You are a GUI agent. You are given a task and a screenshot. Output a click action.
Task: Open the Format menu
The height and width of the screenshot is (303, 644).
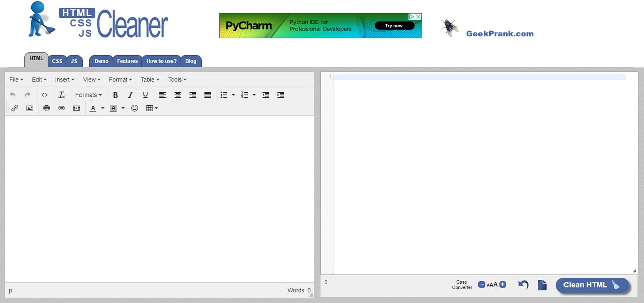pyautogui.click(x=121, y=80)
